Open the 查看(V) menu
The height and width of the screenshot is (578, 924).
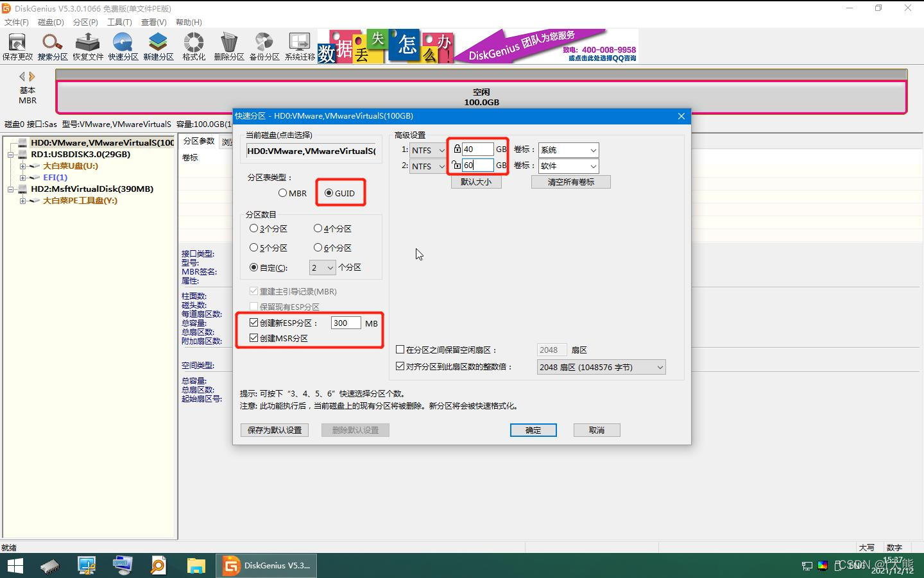(154, 22)
